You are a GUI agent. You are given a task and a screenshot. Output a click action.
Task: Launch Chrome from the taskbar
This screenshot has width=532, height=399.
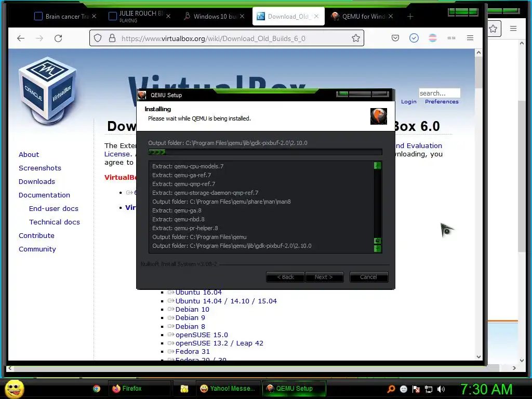tap(97, 389)
